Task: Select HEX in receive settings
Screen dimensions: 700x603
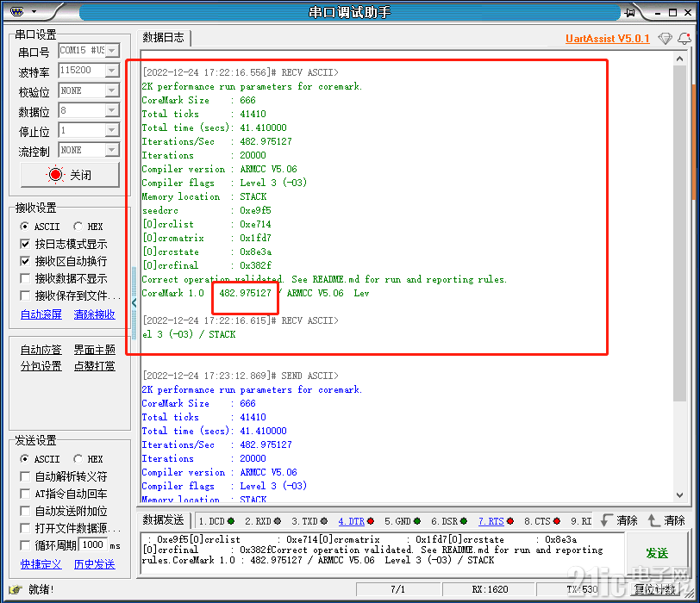Action: click(x=89, y=227)
